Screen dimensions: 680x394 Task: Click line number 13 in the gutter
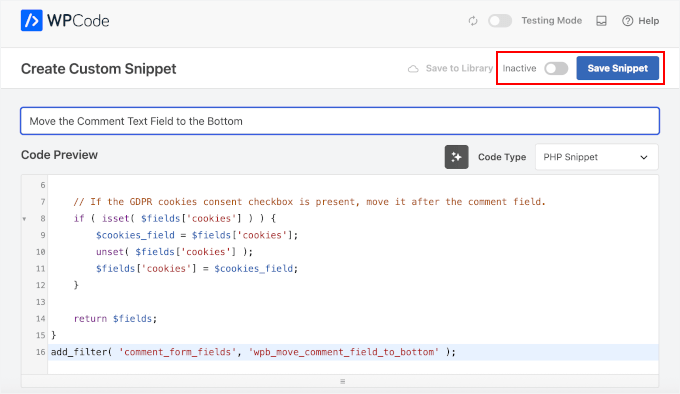coord(40,302)
